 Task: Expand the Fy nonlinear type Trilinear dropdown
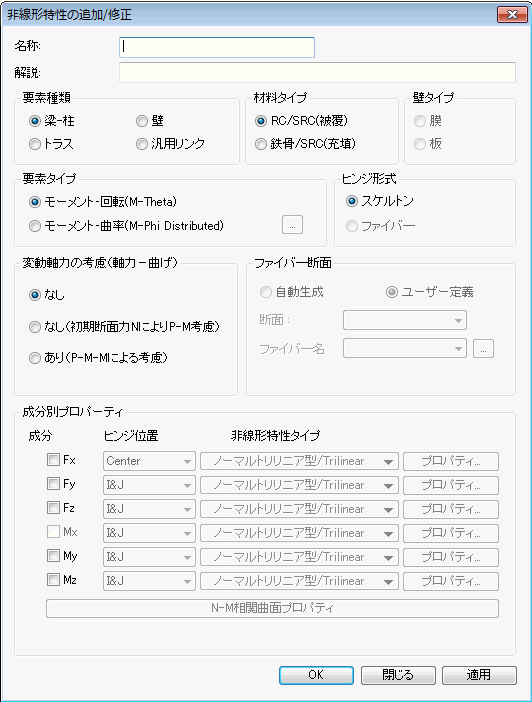coord(299,485)
